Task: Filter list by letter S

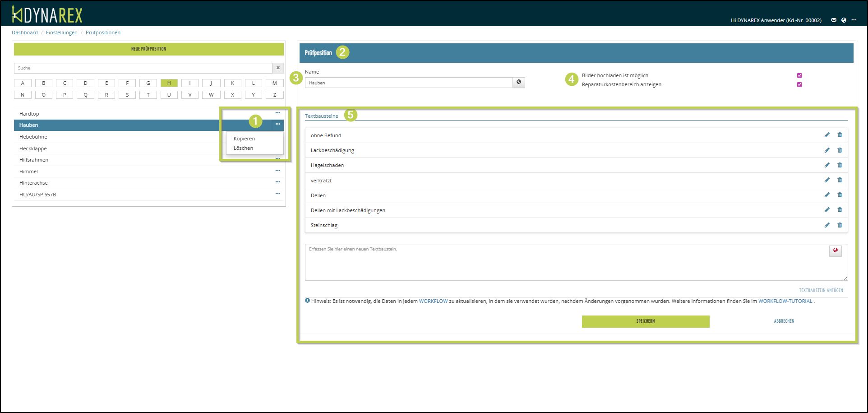Action: pyautogui.click(x=127, y=95)
